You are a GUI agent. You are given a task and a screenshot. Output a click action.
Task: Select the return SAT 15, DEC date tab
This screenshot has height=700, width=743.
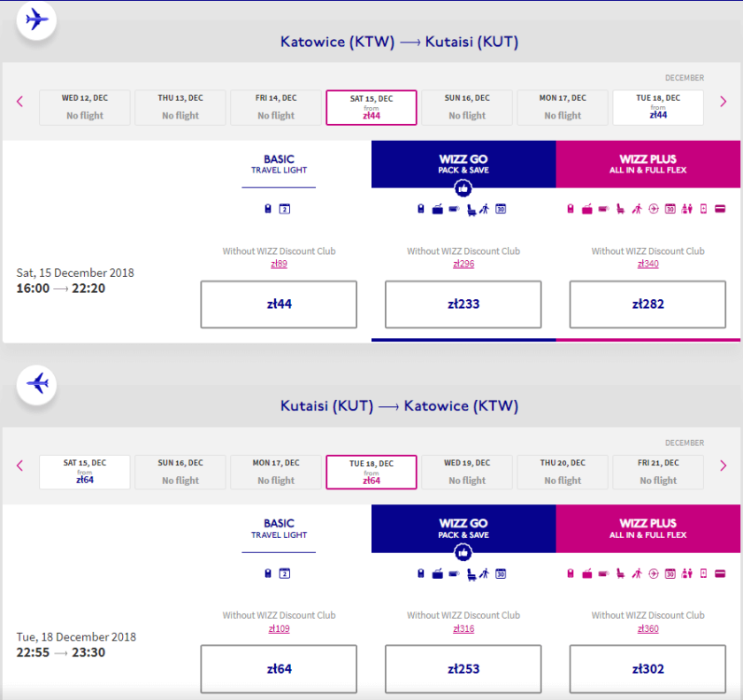(85, 472)
